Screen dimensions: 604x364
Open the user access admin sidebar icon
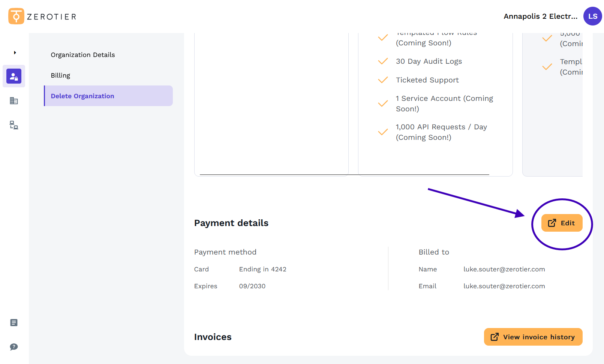pyautogui.click(x=14, y=76)
